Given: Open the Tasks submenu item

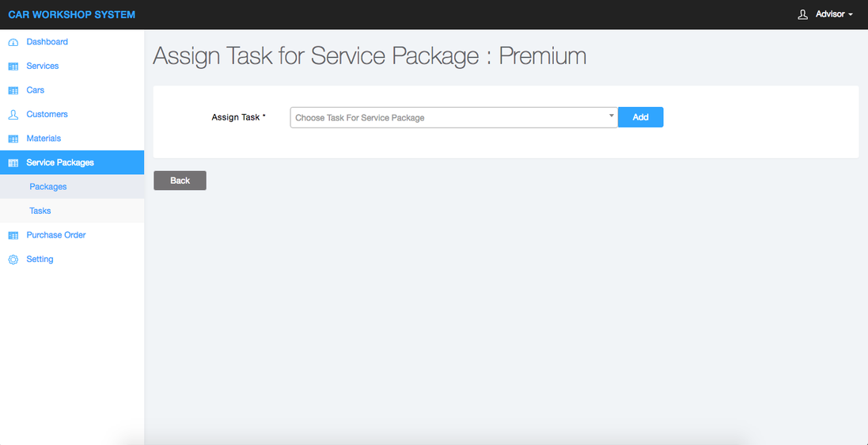Looking at the screenshot, I should (x=40, y=211).
